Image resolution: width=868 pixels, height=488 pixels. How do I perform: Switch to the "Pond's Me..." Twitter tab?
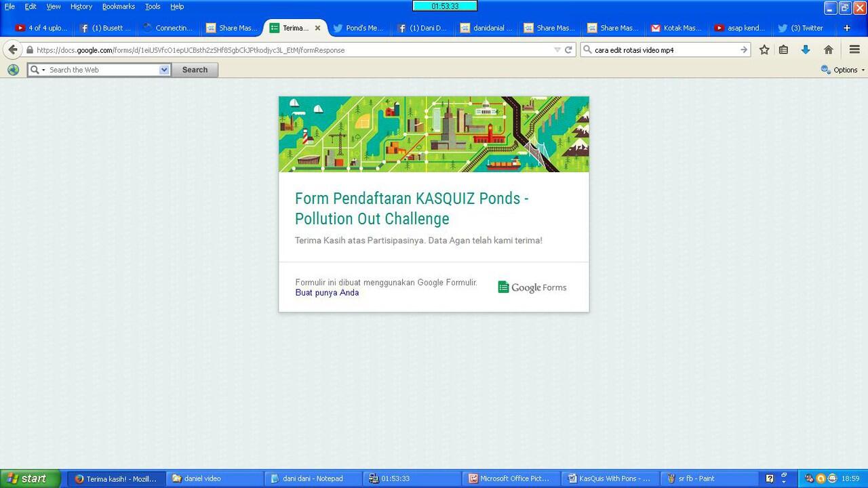[359, 28]
